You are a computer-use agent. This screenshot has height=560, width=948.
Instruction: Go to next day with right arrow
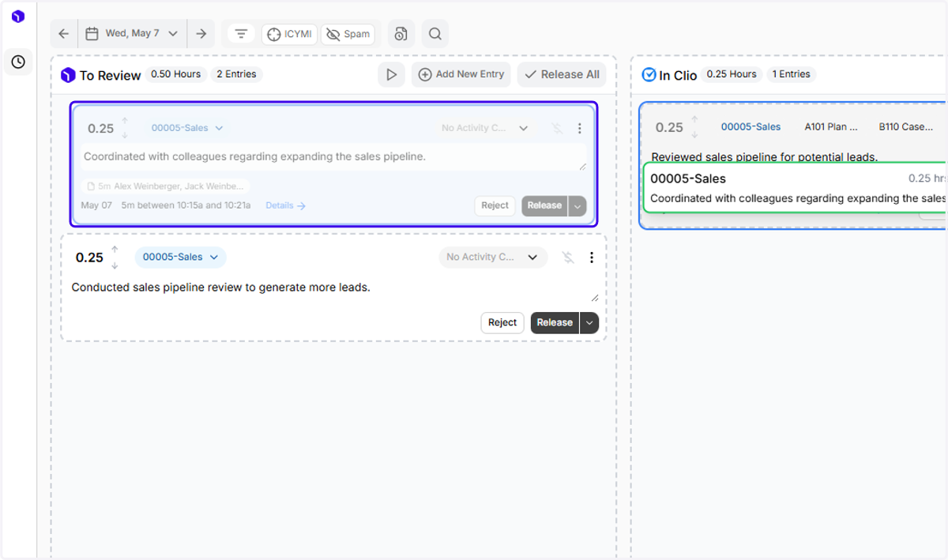click(201, 34)
